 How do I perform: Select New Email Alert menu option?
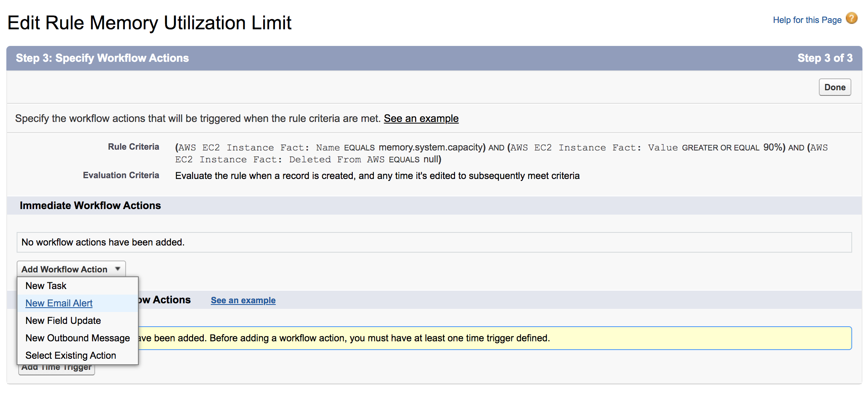[x=59, y=303]
